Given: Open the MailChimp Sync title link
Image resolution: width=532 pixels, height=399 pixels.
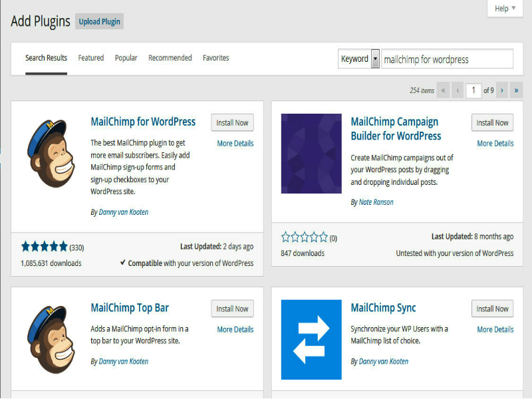Looking at the screenshot, I should [x=384, y=308].
